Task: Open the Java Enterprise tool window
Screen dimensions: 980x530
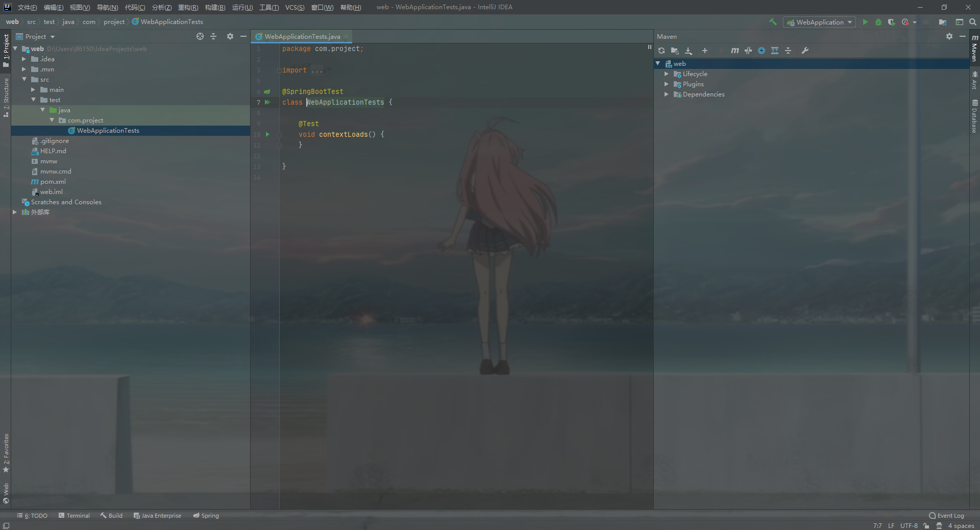Action: click(x=157, y=516)
